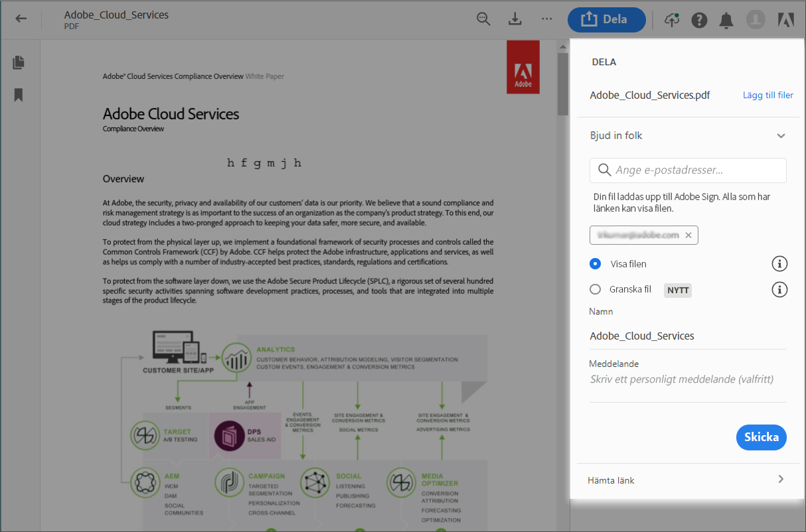
Task: Click the Customer Site/App devices graphic
Action: coord(180,347)
